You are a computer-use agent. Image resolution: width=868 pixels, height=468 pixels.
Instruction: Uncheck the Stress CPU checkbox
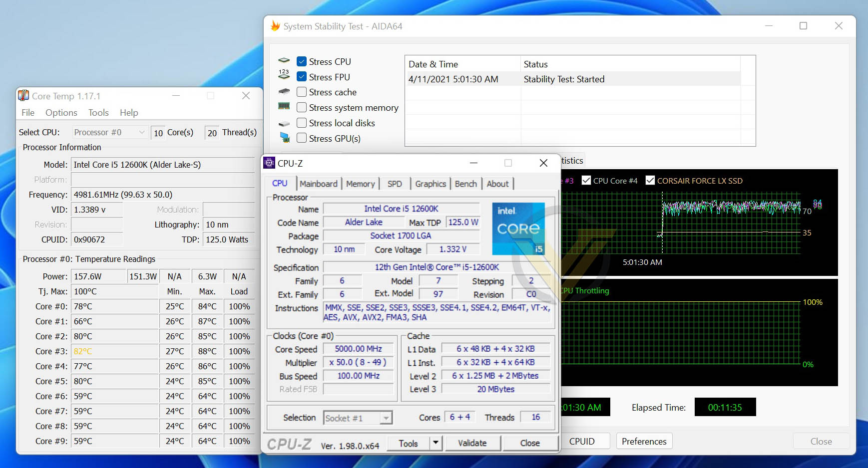click(302, 61)
